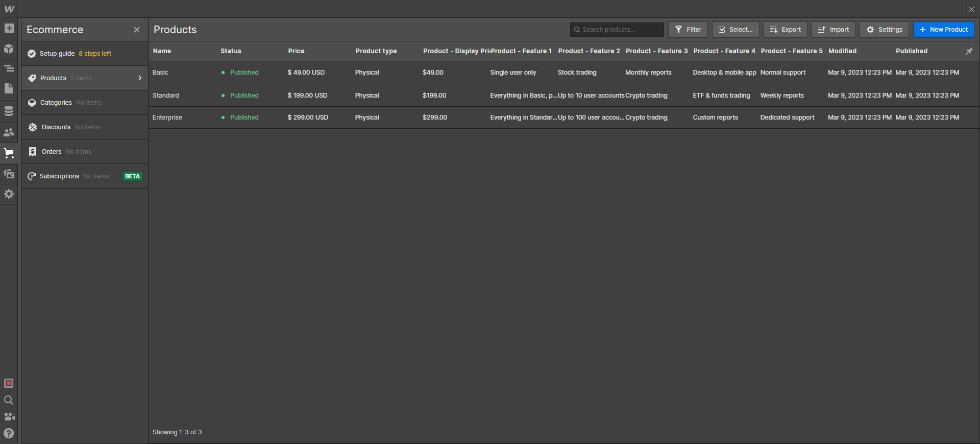Sort by Name column header

[x=162, y=51]
